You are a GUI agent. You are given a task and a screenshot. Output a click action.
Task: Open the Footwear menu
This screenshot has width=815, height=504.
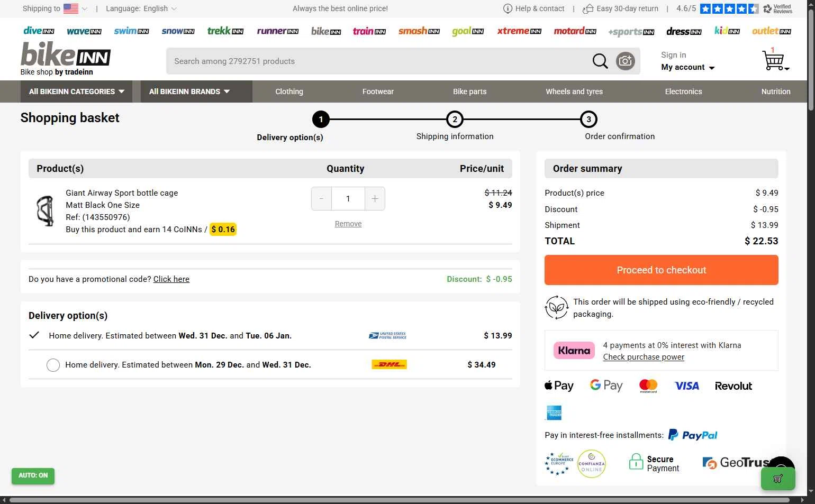378,91
